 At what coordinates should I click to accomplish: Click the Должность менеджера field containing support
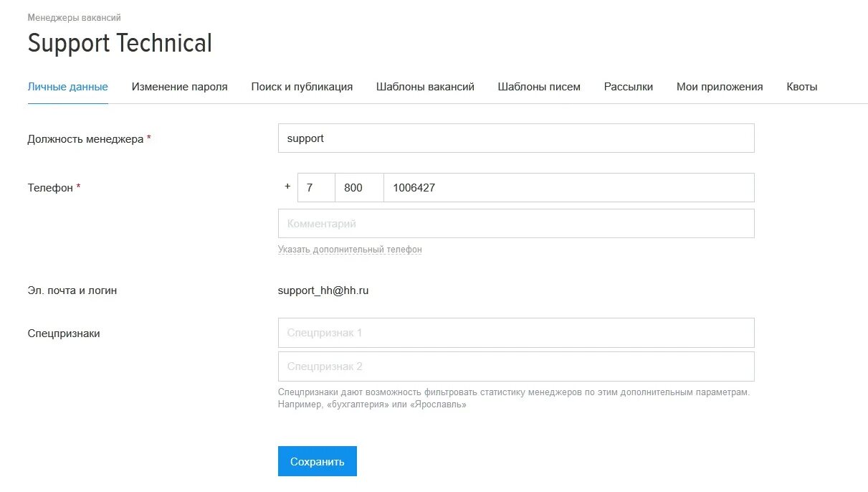click(516, 138)
